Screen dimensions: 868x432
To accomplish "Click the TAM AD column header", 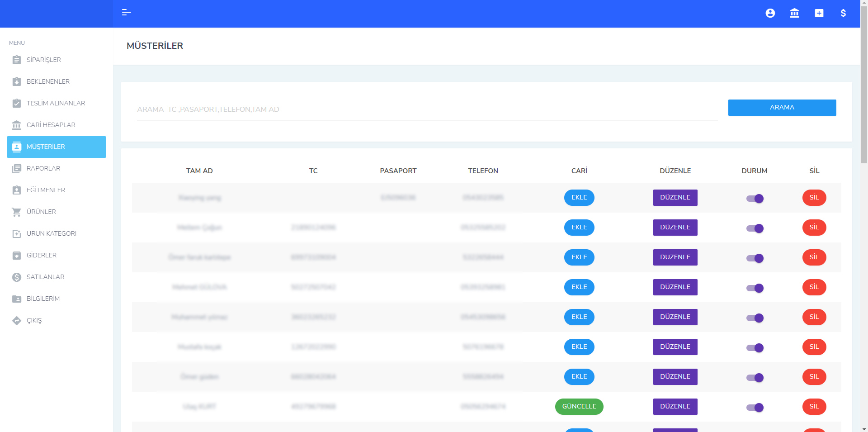I will 199,171.
